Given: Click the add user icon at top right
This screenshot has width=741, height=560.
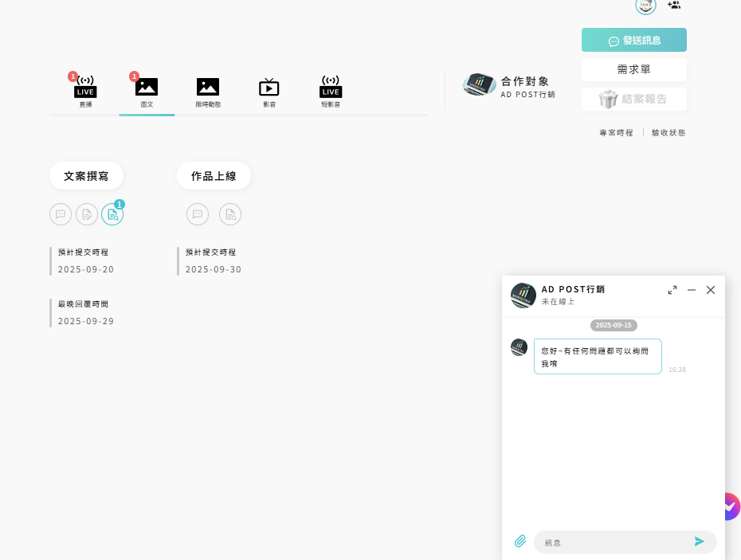Looking at the screenshot, I should (x=674, y=6).
